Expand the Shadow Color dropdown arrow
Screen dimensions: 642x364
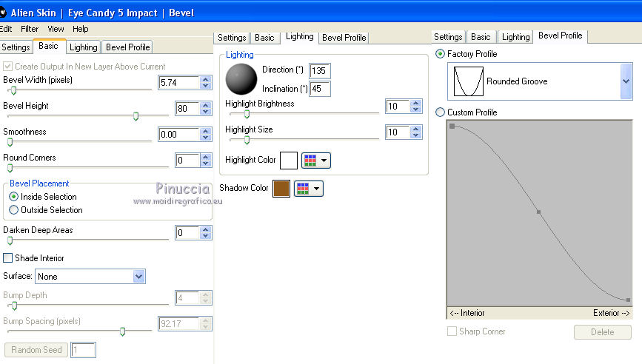316,189
